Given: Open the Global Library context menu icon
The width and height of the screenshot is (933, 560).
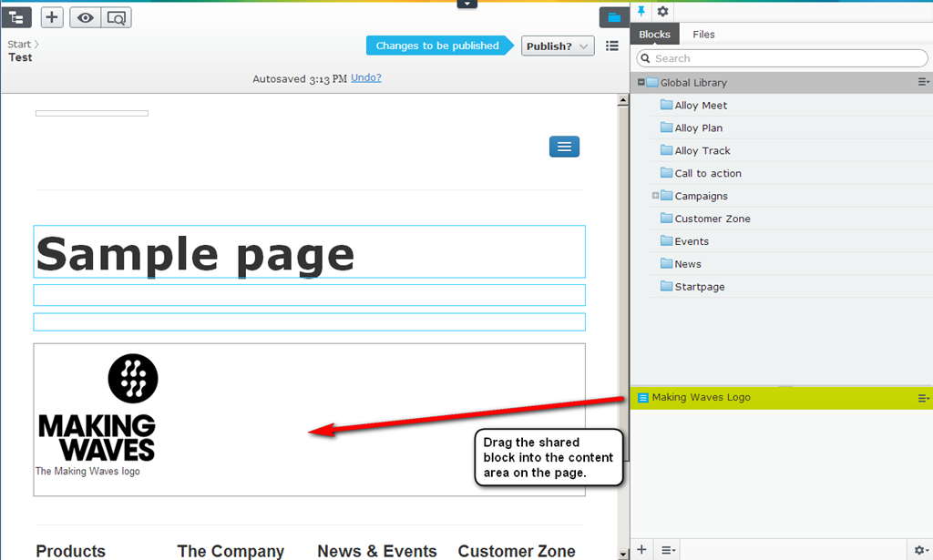Looking at the screenshot, I should point(923,82).
